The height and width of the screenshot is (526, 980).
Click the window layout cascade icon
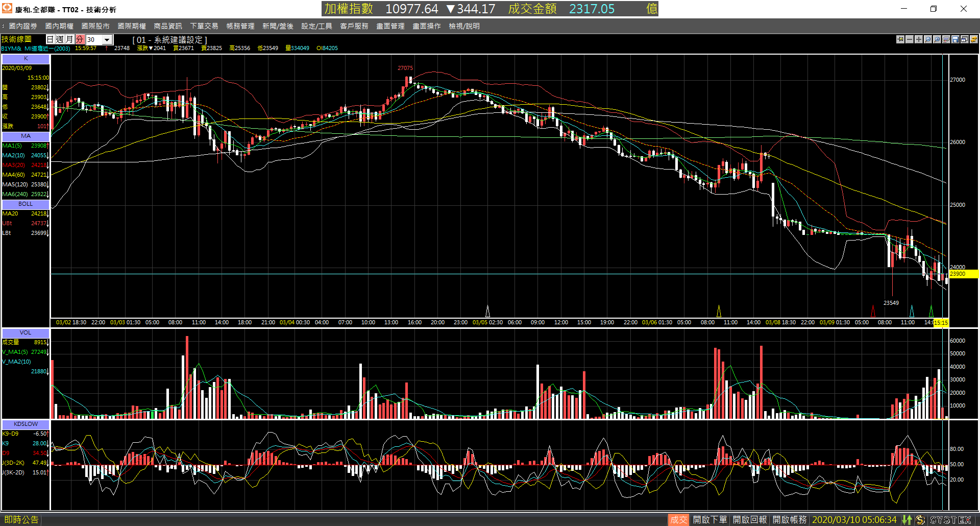(x=965, y=39)
